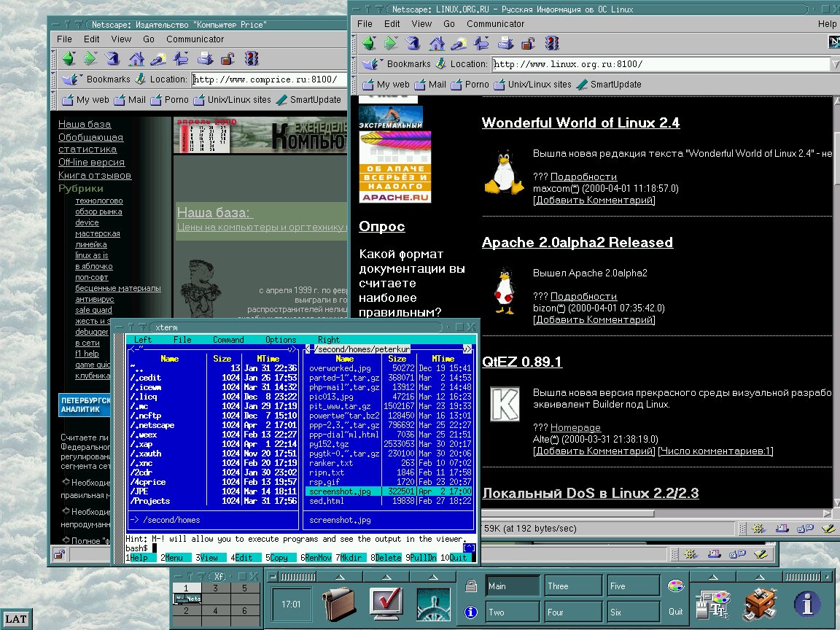Switch to desktop 2 in the pager
The height and width of the screenshot is (630, 840).
pos(186,610)
